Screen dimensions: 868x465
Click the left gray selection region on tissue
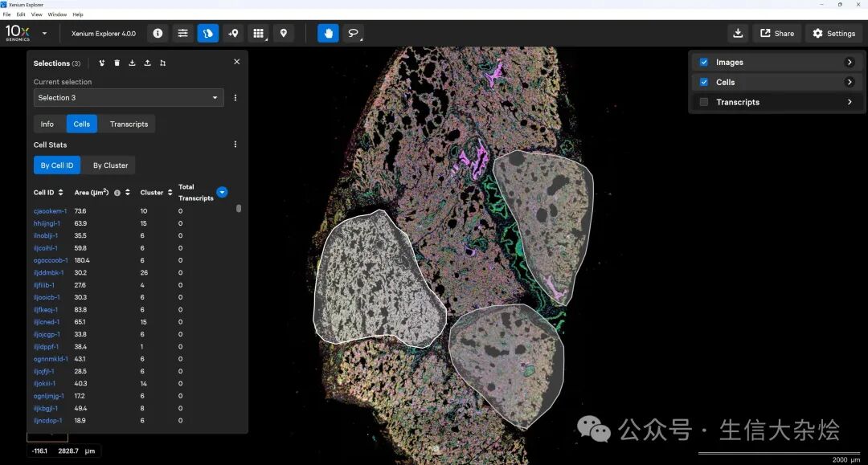coord(379,279)
